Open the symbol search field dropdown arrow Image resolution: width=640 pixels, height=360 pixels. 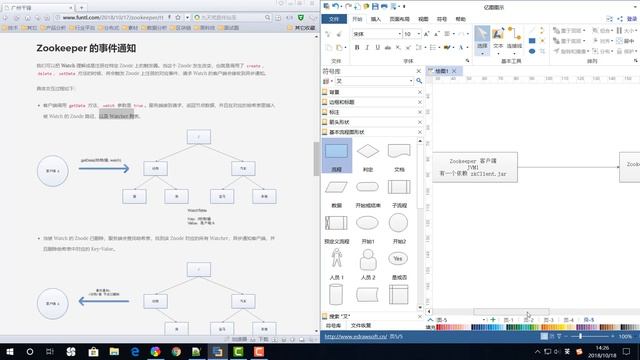point(411,81)
